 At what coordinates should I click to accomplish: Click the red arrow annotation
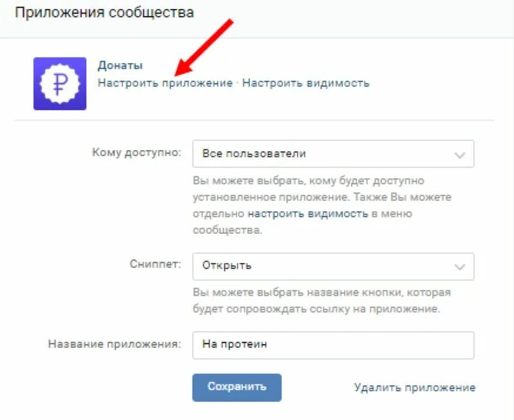click(204, 47)
